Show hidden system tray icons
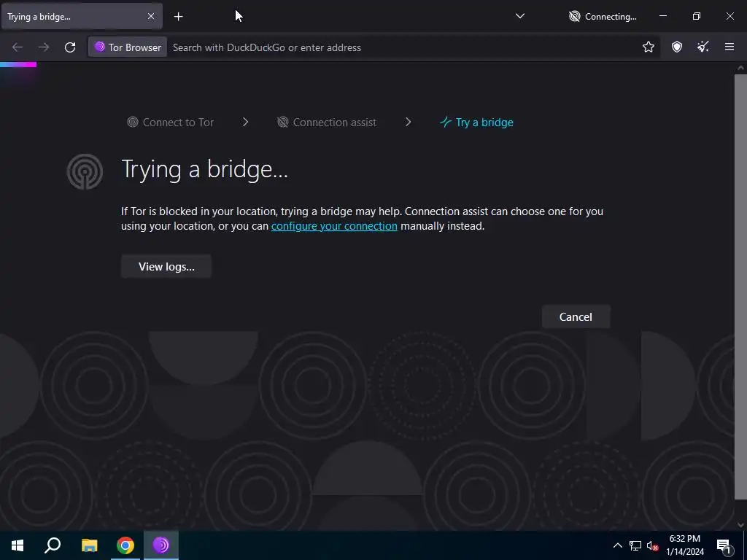Screen dimensions: 747x560 (617, 545)
